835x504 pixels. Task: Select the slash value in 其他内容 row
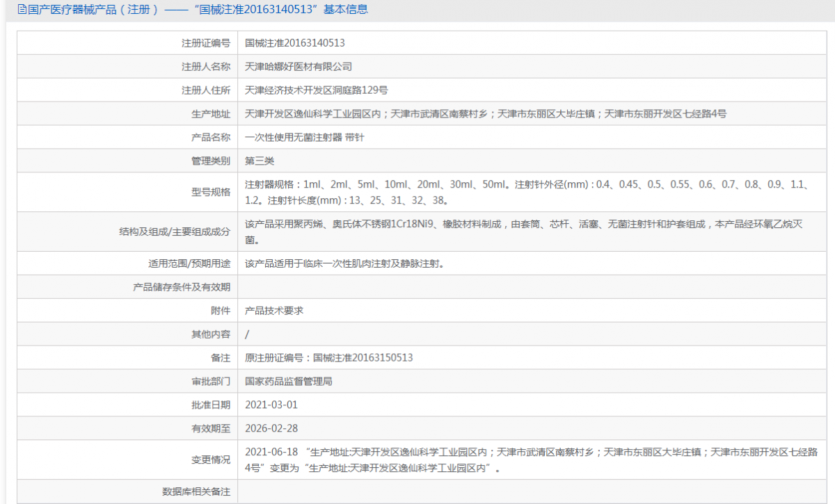point(247,334)
